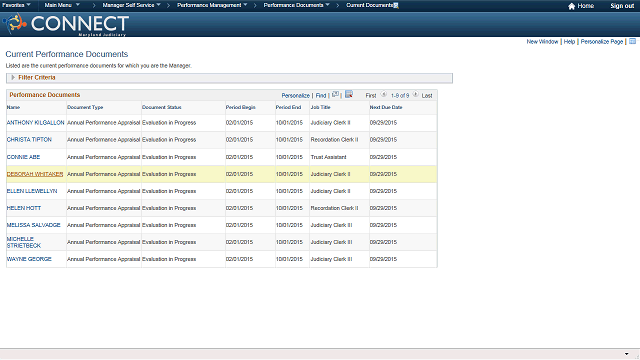Screen dimensions: 640x360
Task: Click the CONNECT Maryland Judiciary logo
Action: [66, 24]
